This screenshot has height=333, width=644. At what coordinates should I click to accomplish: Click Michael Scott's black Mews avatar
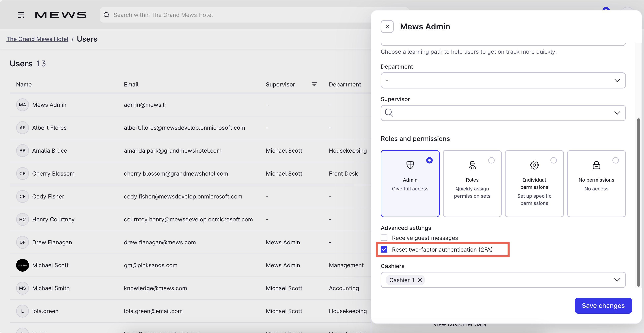(23, 265)
